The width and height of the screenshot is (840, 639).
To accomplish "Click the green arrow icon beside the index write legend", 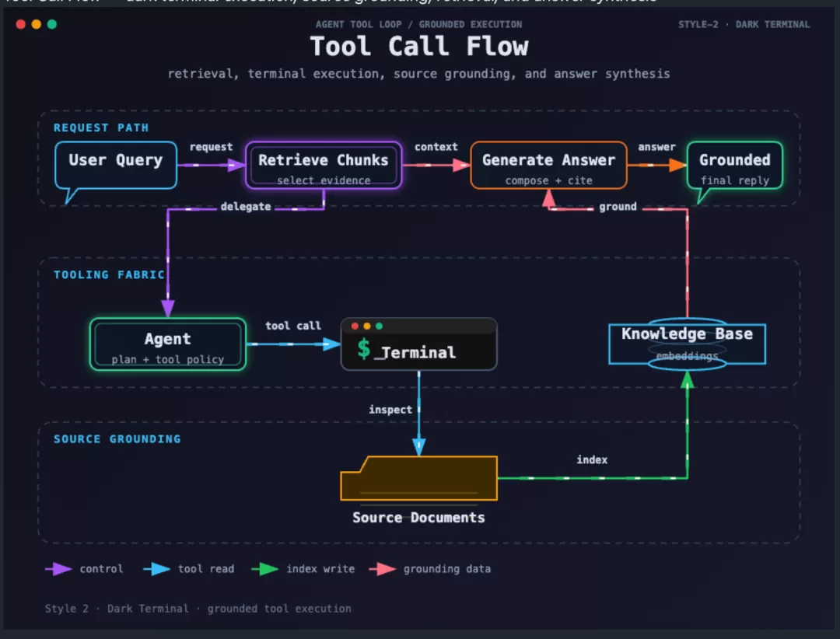I will coord(265,569).
